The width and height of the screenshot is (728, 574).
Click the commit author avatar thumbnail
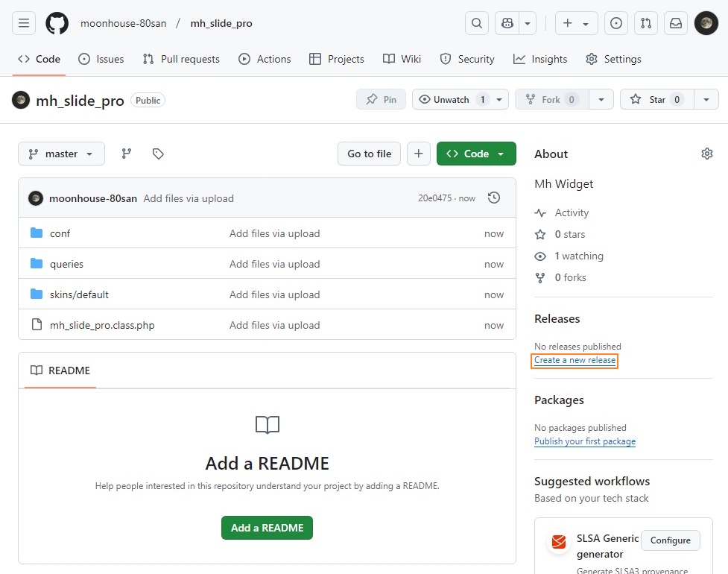[36, 198]
